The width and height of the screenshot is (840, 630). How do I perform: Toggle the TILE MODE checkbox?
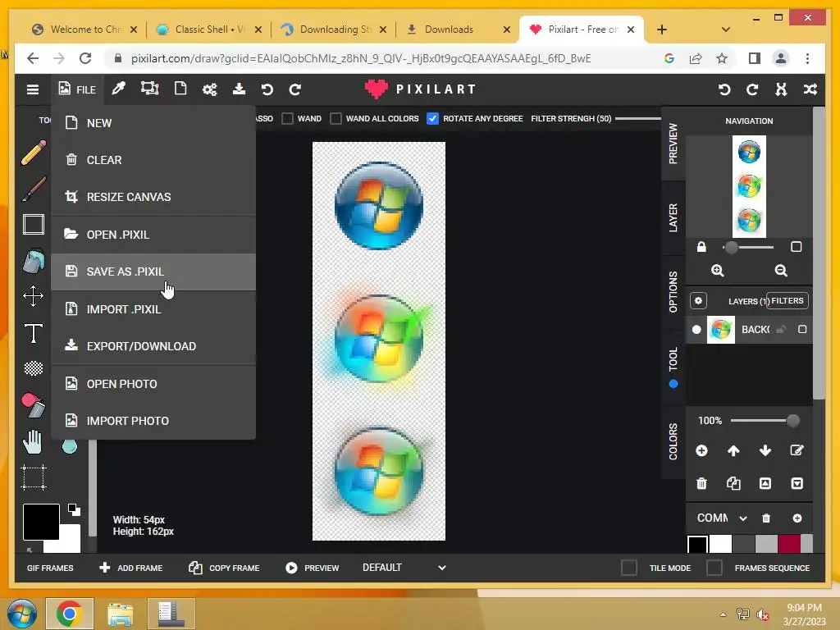629,568
